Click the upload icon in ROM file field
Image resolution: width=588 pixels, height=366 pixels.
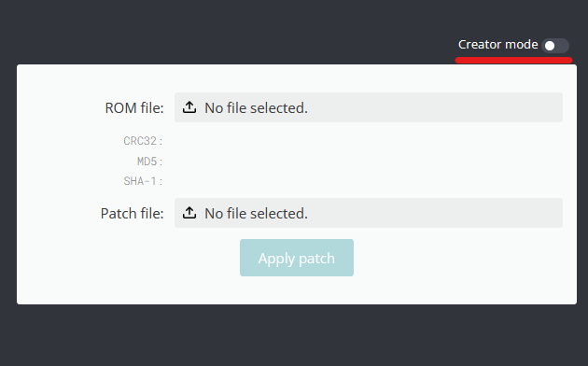[x=189, y=107]
